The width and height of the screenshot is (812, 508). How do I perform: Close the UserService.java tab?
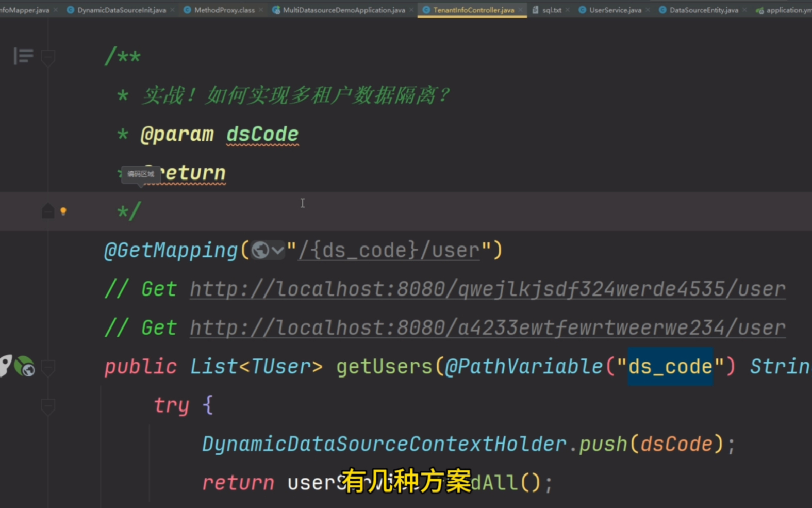coord(648,10)
